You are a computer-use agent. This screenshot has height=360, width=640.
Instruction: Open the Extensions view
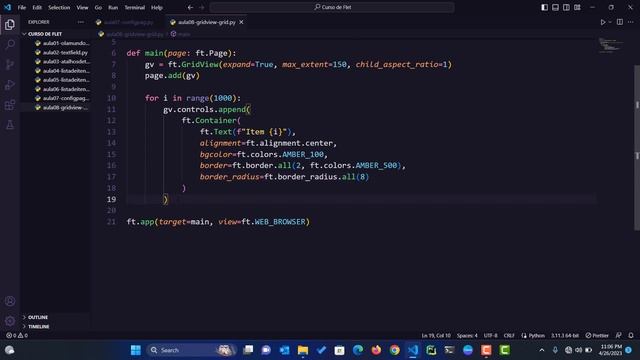[10, 105]
